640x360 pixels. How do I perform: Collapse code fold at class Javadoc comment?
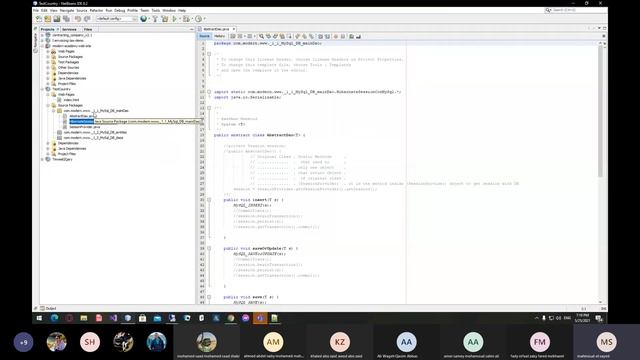point(209,108)
